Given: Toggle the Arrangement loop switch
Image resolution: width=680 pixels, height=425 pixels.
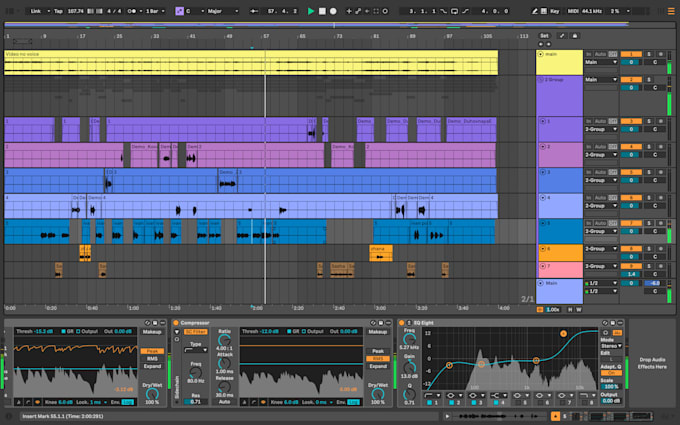Looking at the screenshot, I should pyautogui.click(x=454, y=11).
